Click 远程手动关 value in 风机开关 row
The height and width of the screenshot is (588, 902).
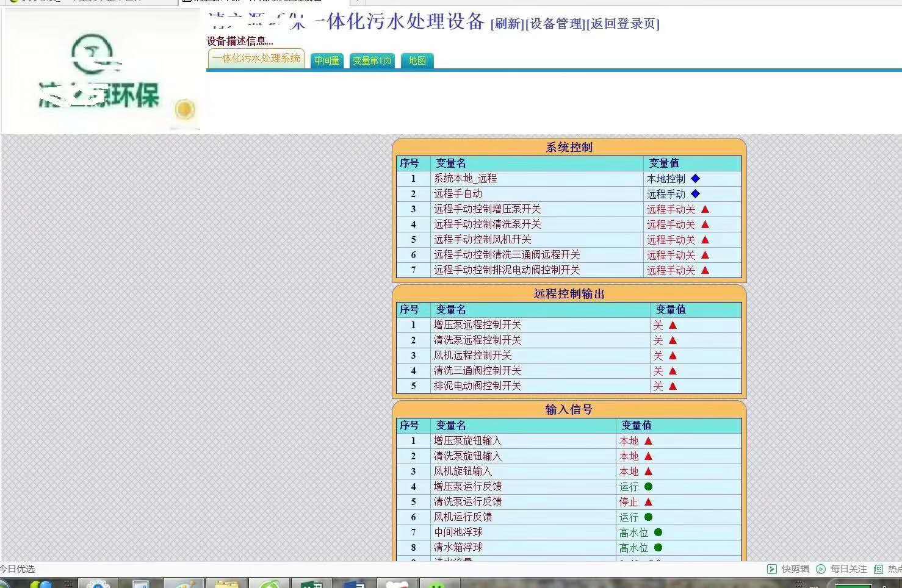pyautogui.click(x=671, y=240)
